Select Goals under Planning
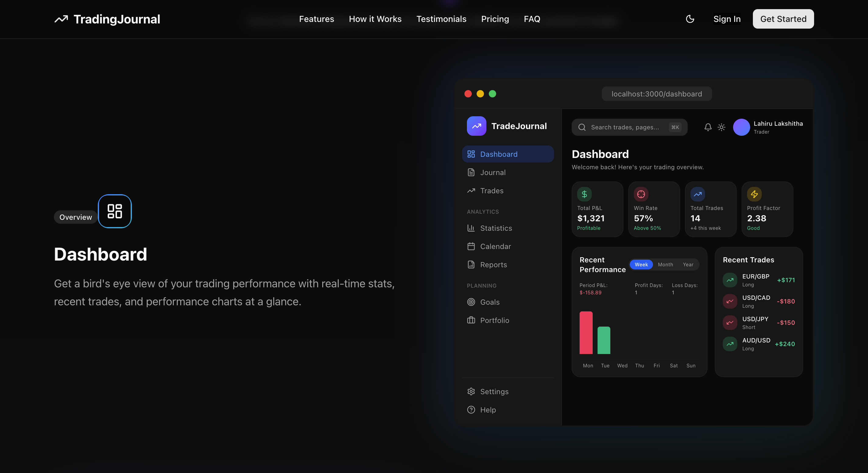Image resolution: width=868 pixels, height=473 pixels. click(490, 302)
